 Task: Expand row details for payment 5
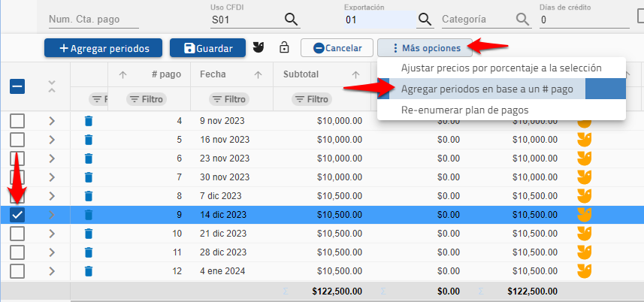[52, 140]
